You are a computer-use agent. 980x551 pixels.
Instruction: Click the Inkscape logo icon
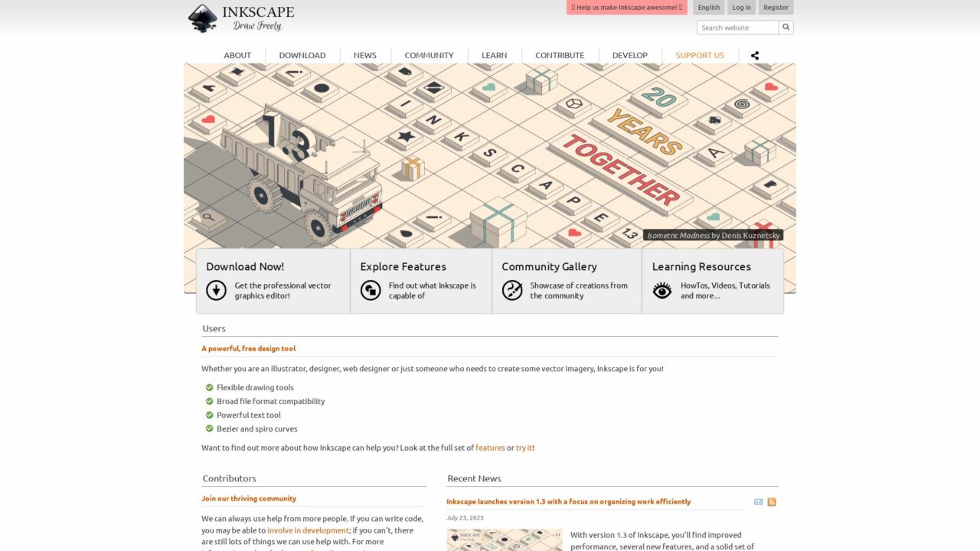click(203, 18)
